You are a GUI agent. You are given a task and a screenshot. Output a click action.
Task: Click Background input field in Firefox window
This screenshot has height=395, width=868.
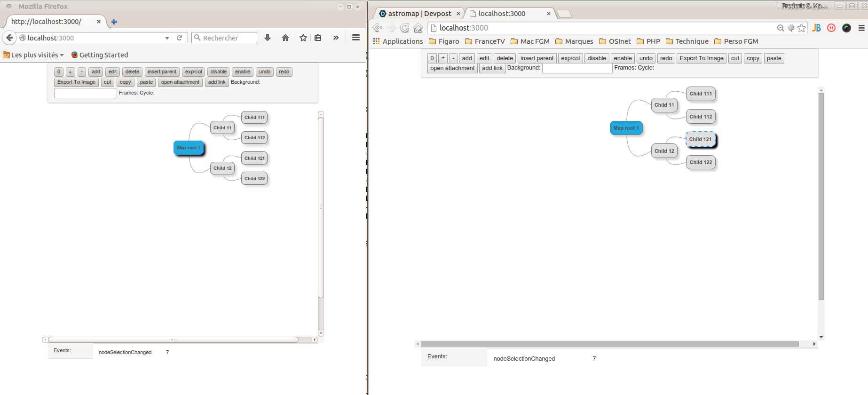tap(86, 93)
